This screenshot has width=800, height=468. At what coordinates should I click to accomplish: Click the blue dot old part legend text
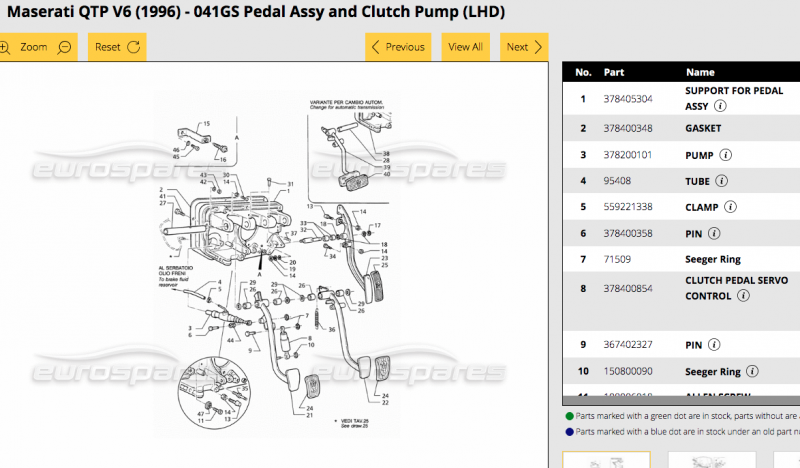[687, 432]
